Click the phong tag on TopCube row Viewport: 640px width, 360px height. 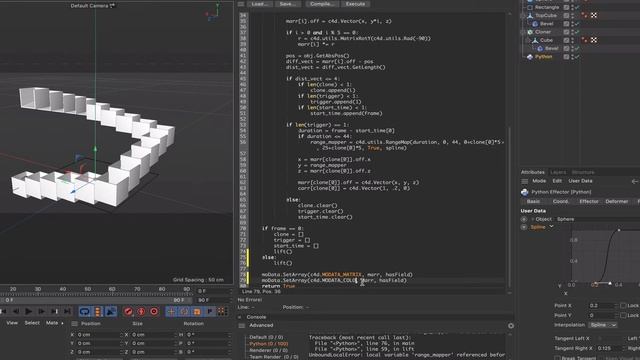pyautogui.click(x=584, y=16)
